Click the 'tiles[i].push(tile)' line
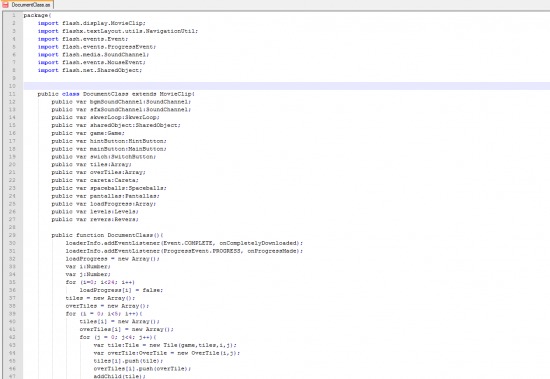Screen dimensions: 550x379 (x=128, y=361)
